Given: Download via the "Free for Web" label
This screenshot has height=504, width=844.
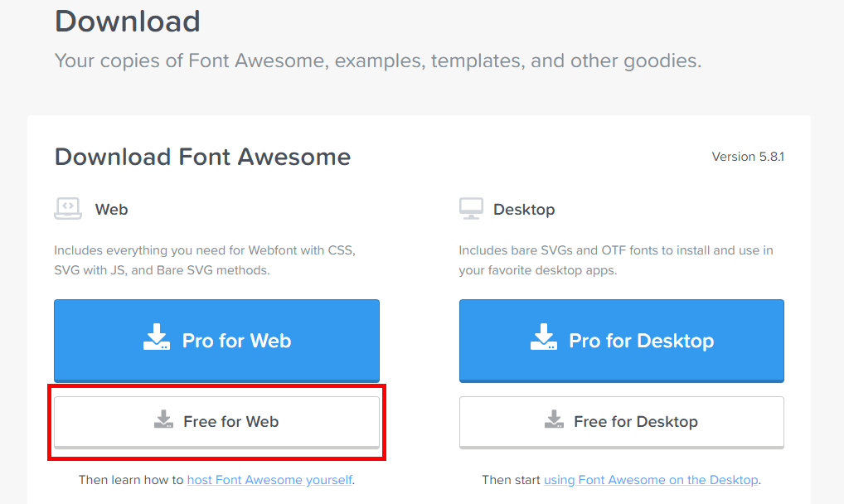Looking at the screenshot, I should click(x=231, y=422).
